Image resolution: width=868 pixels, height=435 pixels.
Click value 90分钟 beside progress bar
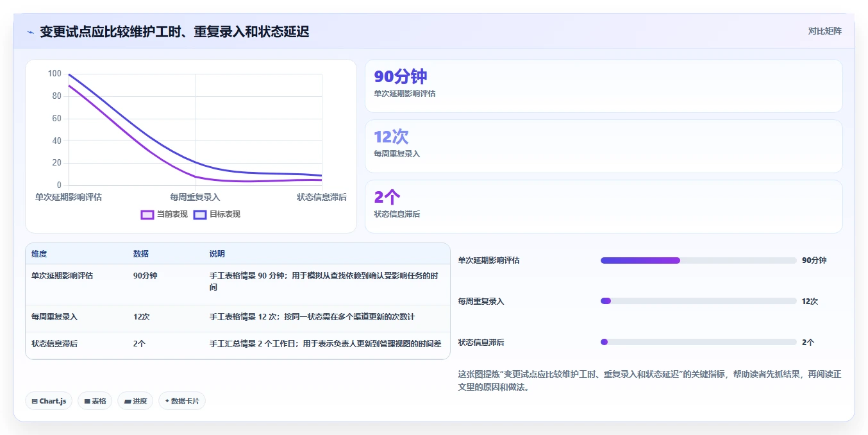coord(814,260)
